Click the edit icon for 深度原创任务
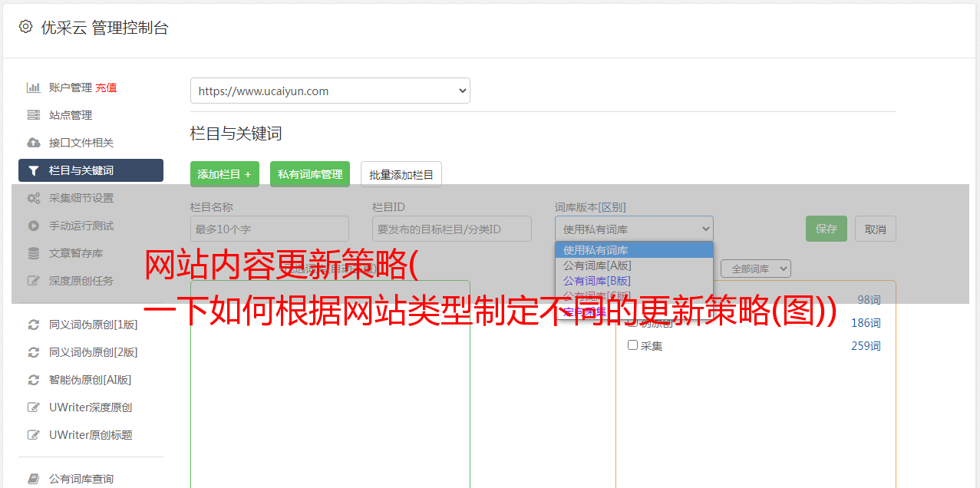 point(34,281)
